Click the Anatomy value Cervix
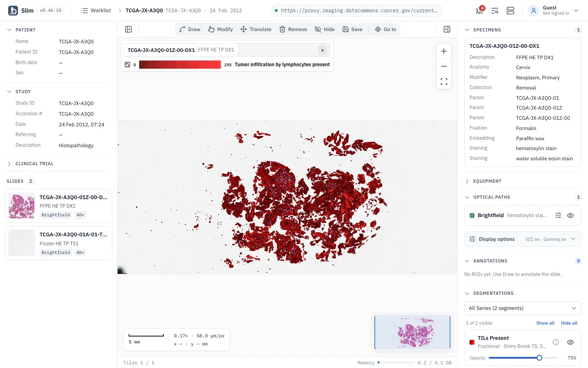The width and height of the screenshot is (588, 368). [523, 67]
